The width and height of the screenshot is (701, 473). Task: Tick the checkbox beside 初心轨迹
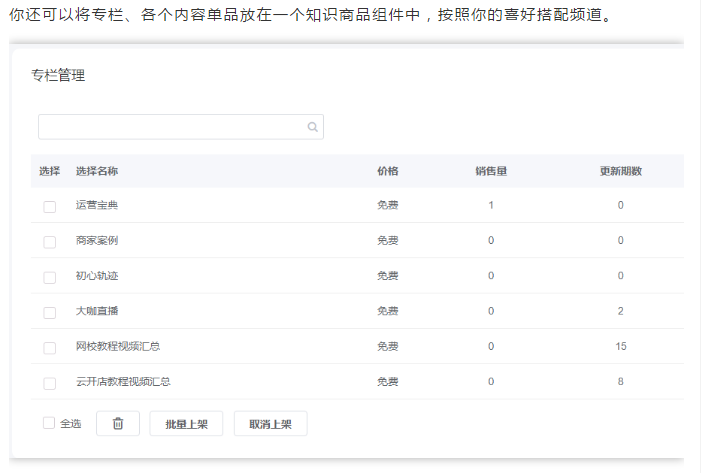[x=49, y=277]
